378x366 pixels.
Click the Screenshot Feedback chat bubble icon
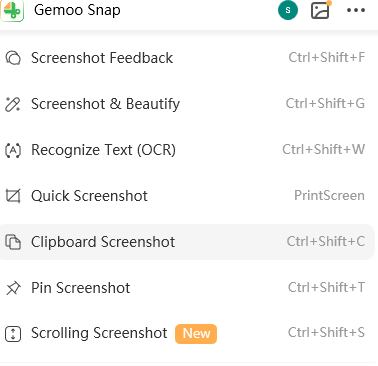tap(13, 58)
